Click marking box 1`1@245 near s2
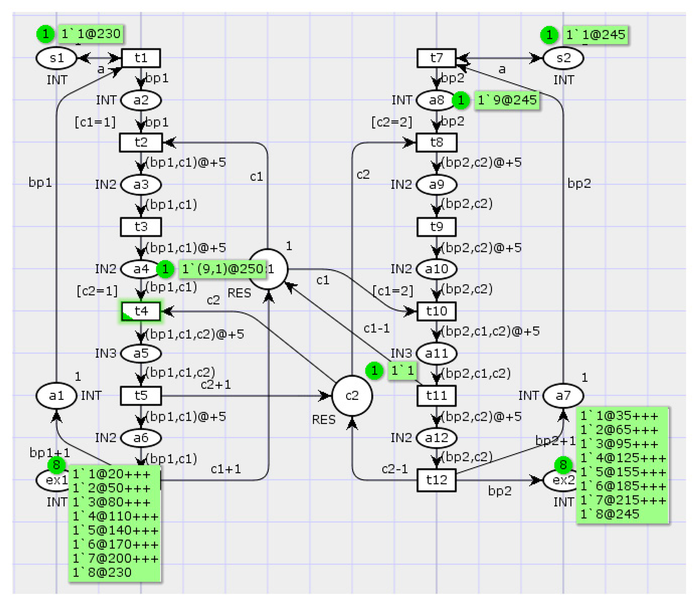The image size is (700, 607). coord(595,35)
